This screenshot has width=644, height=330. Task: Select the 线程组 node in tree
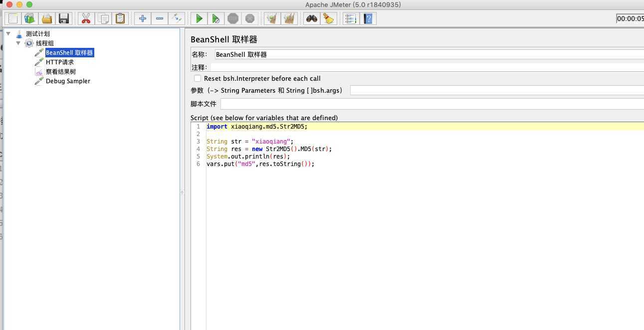(45, 43)
